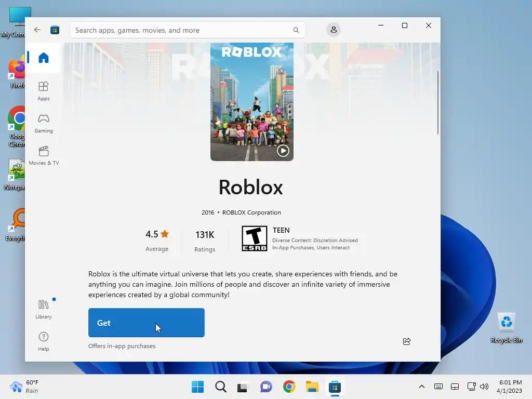Click the touch keyboard tray icon

pos(438,387)
